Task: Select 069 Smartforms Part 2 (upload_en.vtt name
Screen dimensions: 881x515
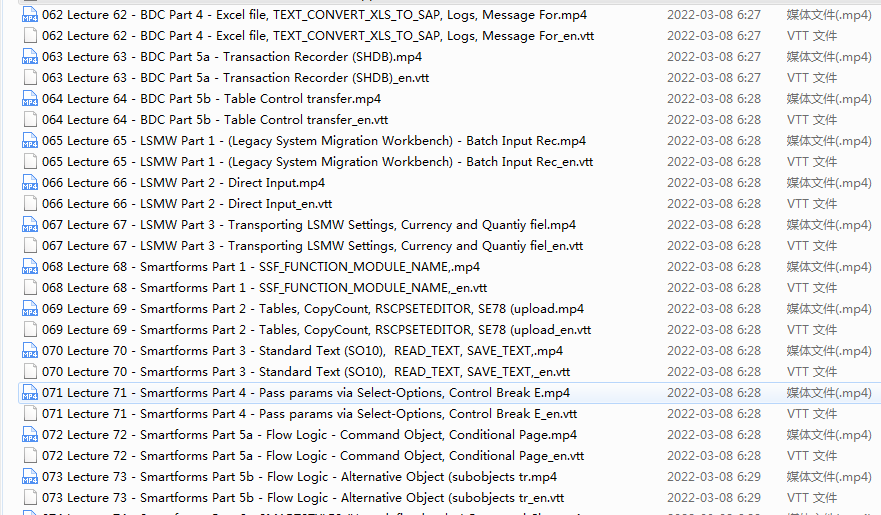Action: [316, 330]
